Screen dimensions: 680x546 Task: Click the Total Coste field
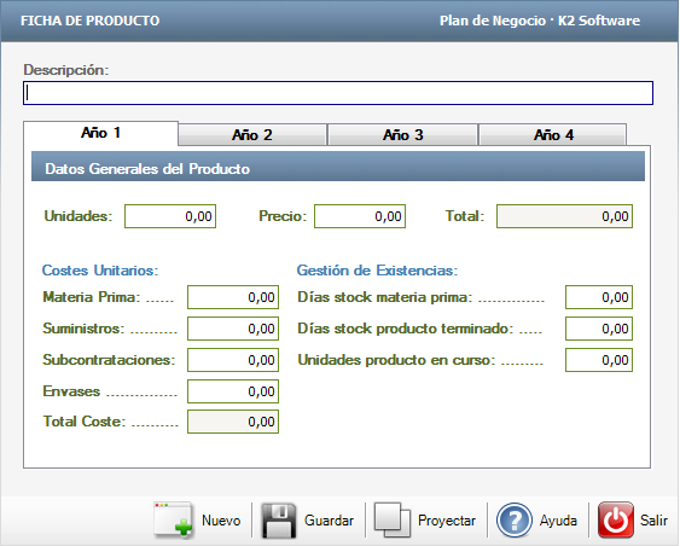coord(233,422)
